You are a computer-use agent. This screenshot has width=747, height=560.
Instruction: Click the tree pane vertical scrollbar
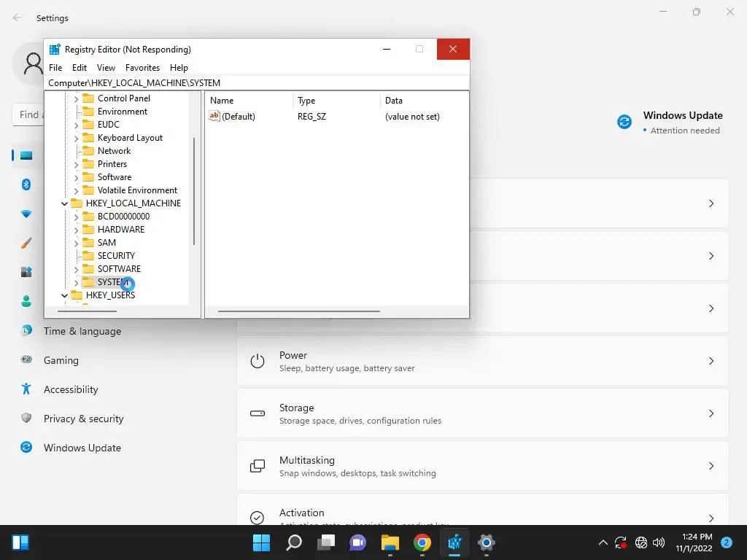point(194,192)
